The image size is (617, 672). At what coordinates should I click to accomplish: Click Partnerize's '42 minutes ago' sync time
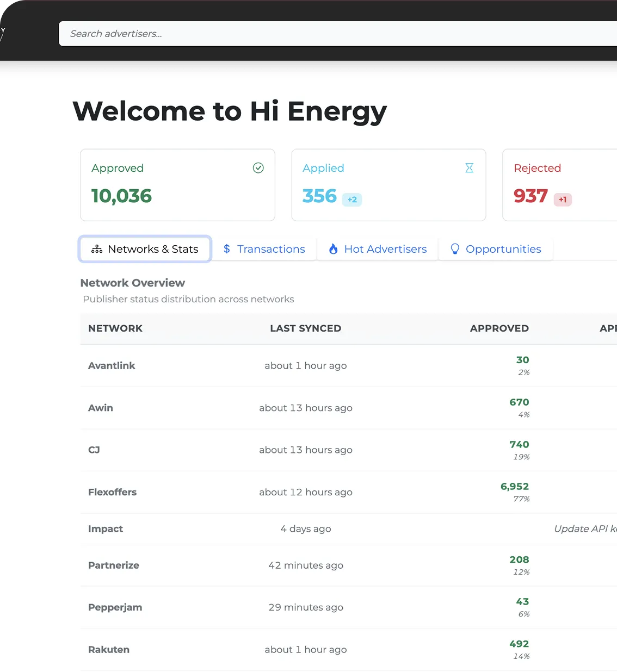coord(306,565)
